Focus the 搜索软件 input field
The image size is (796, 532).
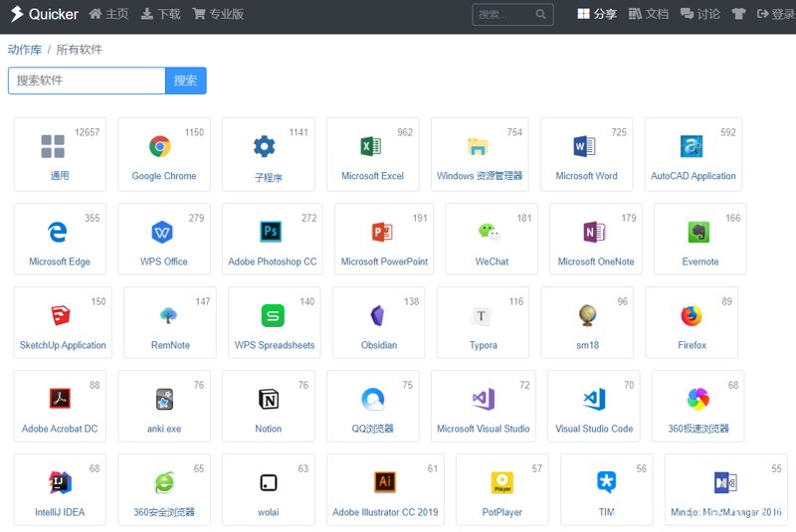click(x=87, y=81)
